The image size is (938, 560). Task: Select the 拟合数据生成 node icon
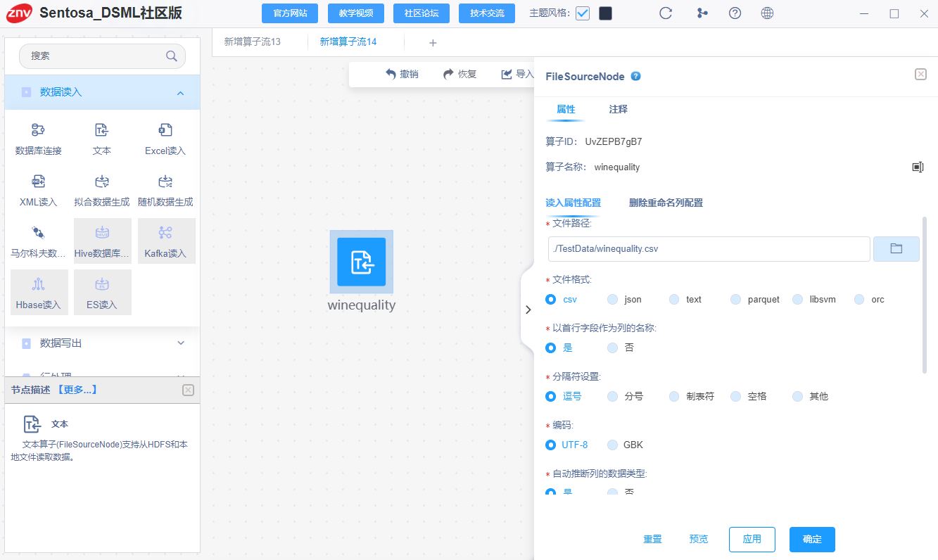pos(102,182)
